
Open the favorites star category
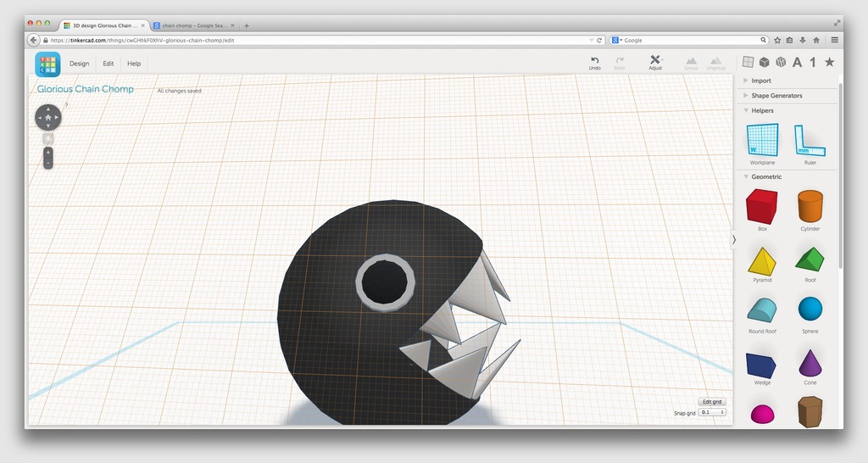coord(829,62)
